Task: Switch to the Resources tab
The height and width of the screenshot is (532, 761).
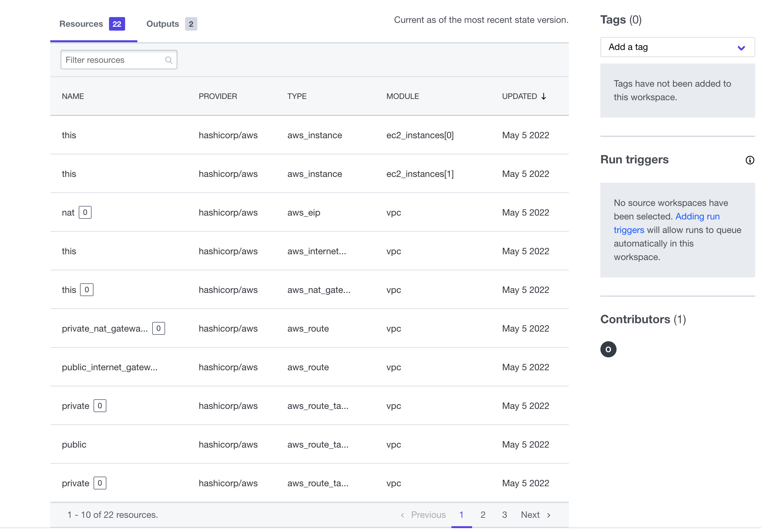Action: point(81,24)
